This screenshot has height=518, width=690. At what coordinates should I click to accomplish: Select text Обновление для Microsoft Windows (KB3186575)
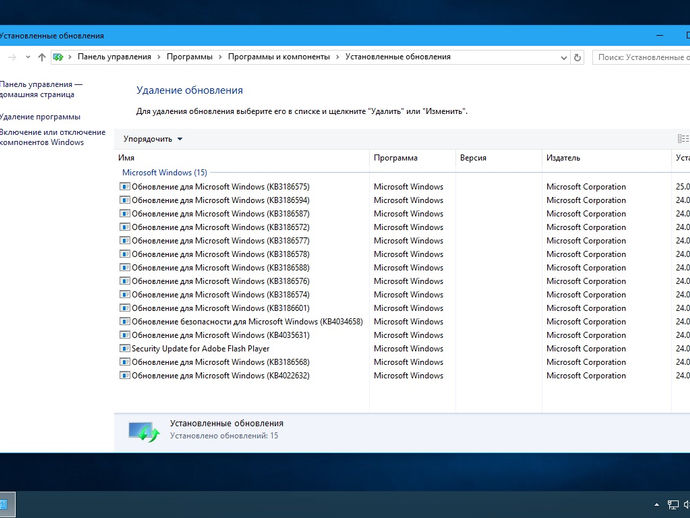pyautogui.click(x=220, y=187)
